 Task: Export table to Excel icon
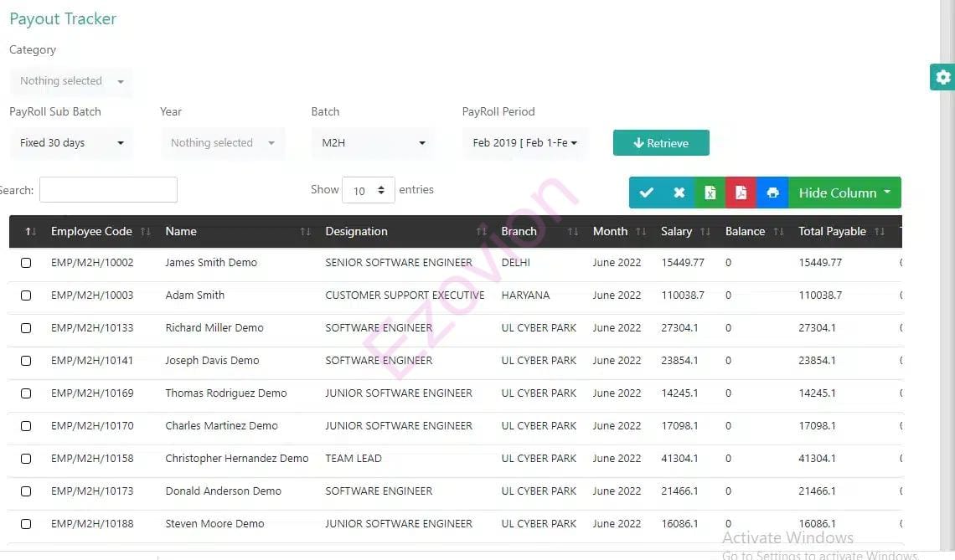pyautogui.click(x=710, y=193)
